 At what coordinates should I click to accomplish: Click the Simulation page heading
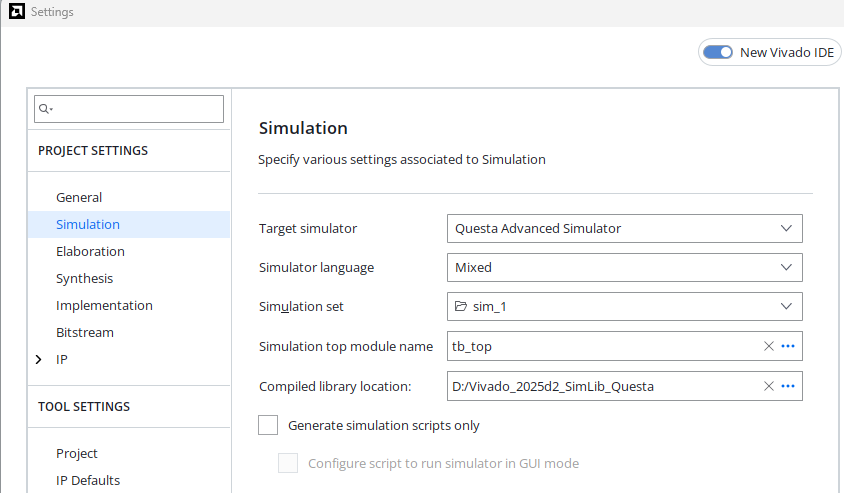click(x=303, y=128)
